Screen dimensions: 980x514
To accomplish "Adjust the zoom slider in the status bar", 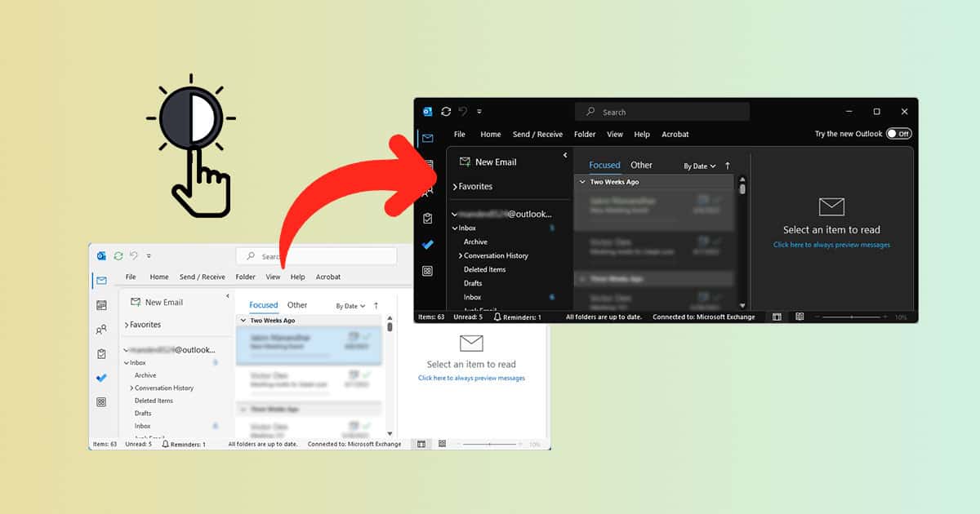I will pos(852,317).
